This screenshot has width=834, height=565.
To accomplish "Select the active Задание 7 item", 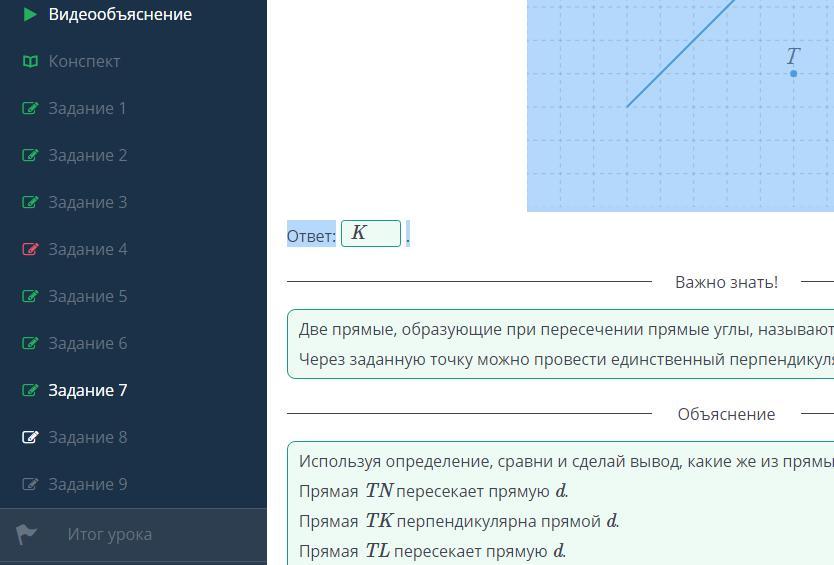I will [88, 390].
